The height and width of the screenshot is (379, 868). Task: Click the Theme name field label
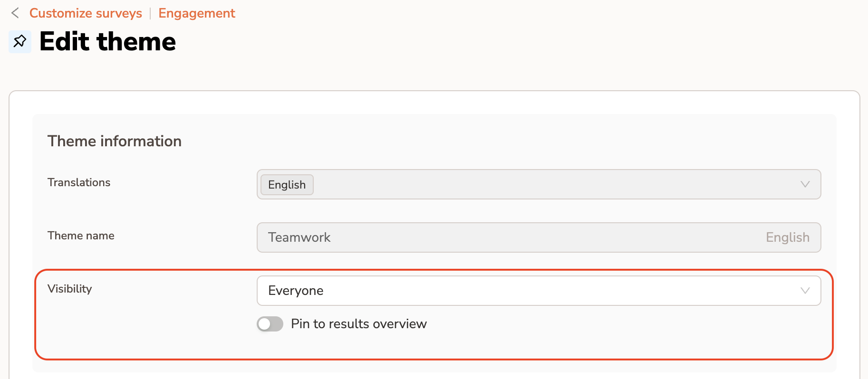pyautogui.click(x=81, y=236)
